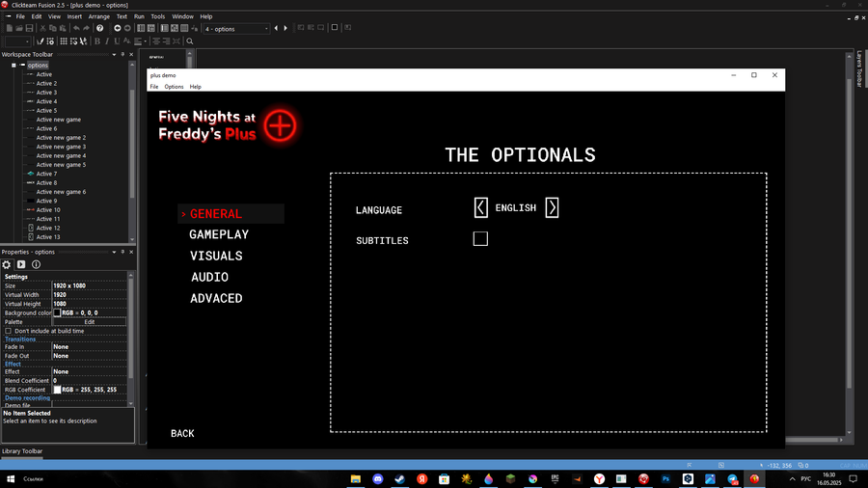Collapse the options tree node in Workspace
This screenshot has width=868, height=488.
(x=14, y=66)
